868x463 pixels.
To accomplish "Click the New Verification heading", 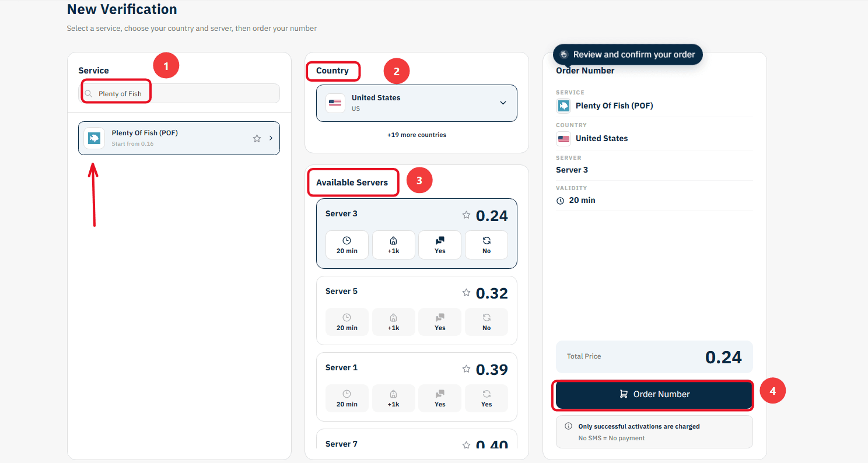I will tap(122, 9).
